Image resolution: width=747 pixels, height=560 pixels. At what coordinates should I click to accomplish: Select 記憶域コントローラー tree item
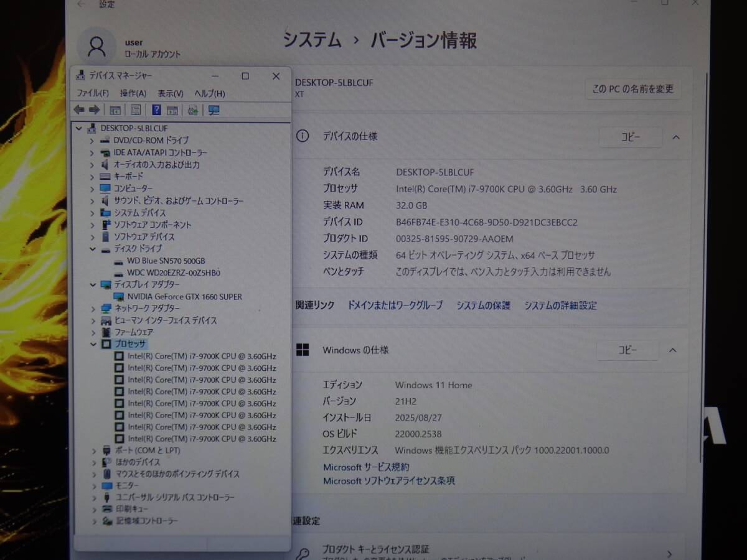pyautogui.click(x=147, y=521)
